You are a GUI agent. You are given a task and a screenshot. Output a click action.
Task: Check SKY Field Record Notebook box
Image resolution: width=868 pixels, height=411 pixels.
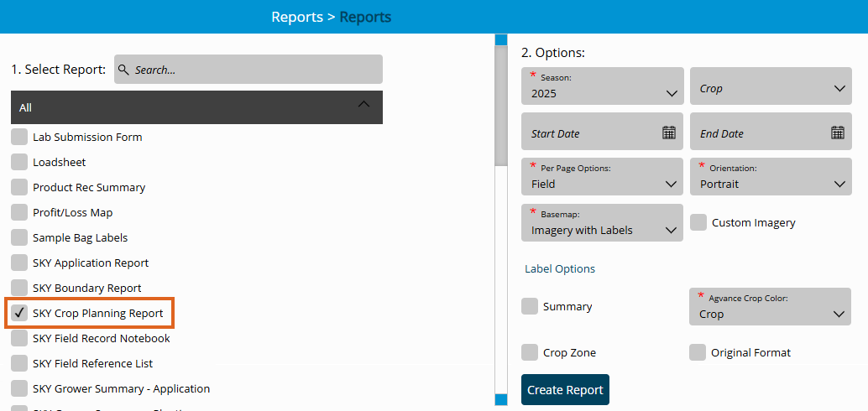19,338
